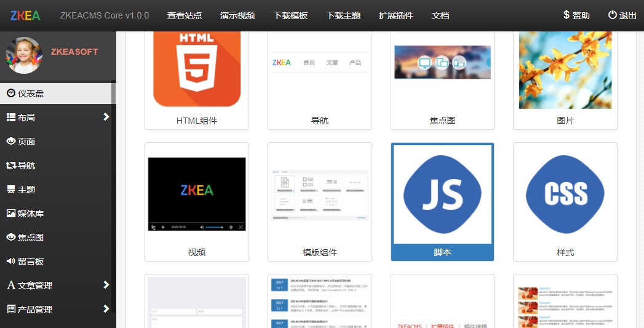Click the 留言板 speaker icon

point(11,261)
